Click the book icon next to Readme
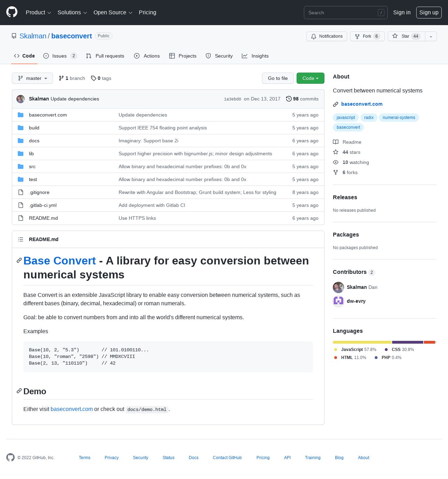Image resolution: width=448 pixels, height=479 pixels. 336,142
